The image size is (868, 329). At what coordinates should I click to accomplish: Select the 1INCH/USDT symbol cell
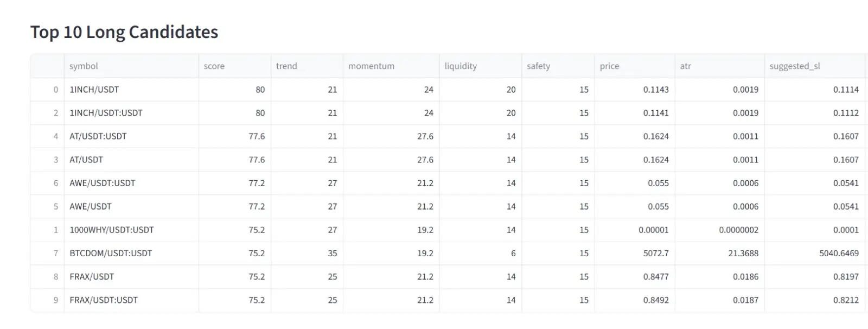point(131,90)
